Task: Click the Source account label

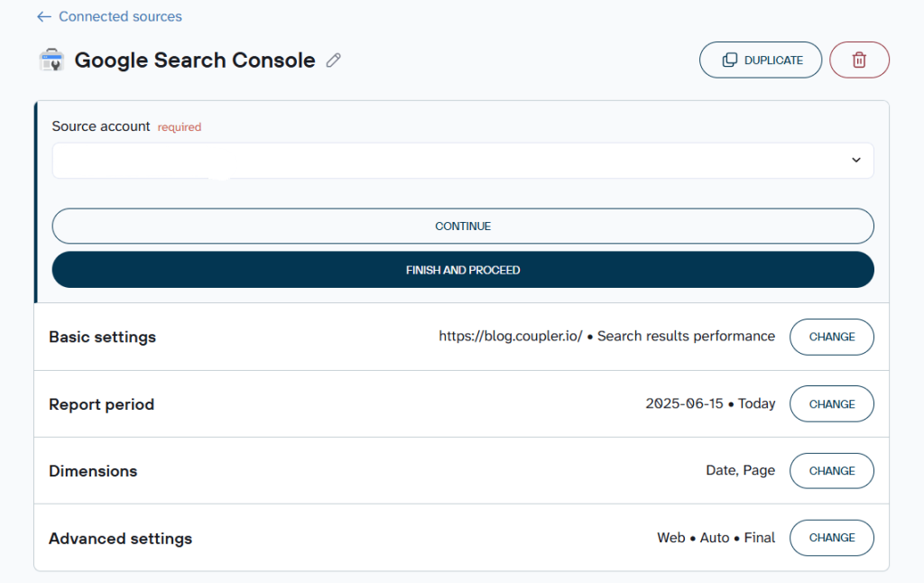Action: [101, 126]
